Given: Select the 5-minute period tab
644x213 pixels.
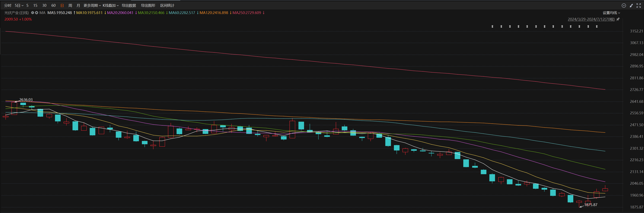Looking at the screenshot, I should coord(27,6).
